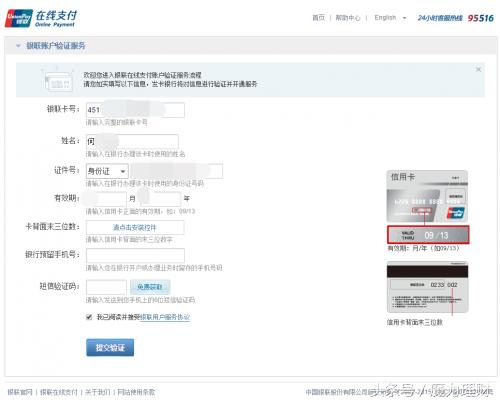Viewport: 500px width, 403px height.
Task: Focus the expiry year input field
Action: [x=161, y=199]
